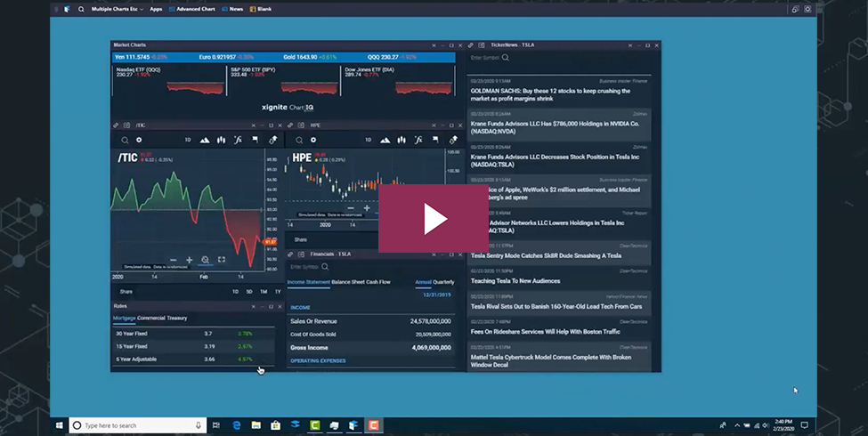
Task: Open the mountain chart style icon in HPE chart
Action: [x=385, y=140]
